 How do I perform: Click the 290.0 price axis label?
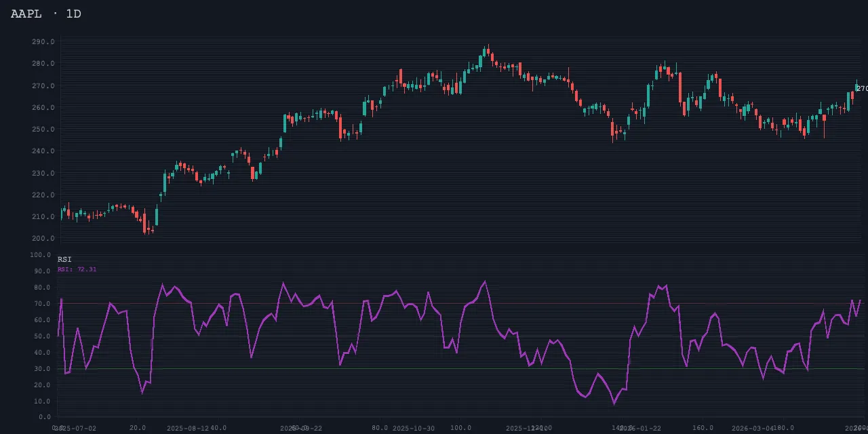(x=43, y=42)
